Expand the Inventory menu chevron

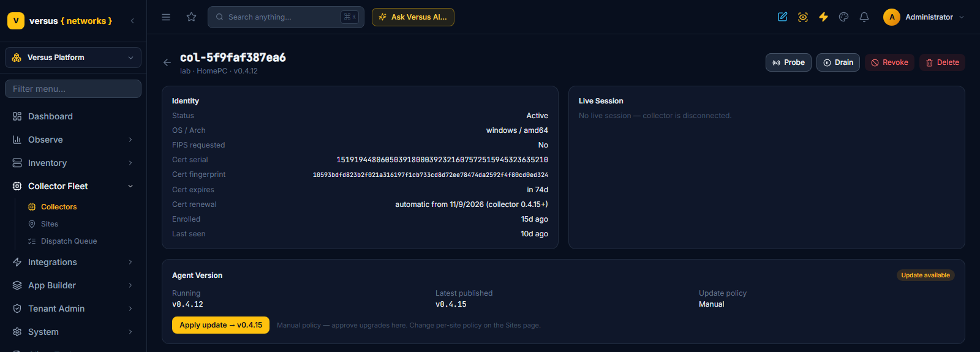tap(130, 163)
